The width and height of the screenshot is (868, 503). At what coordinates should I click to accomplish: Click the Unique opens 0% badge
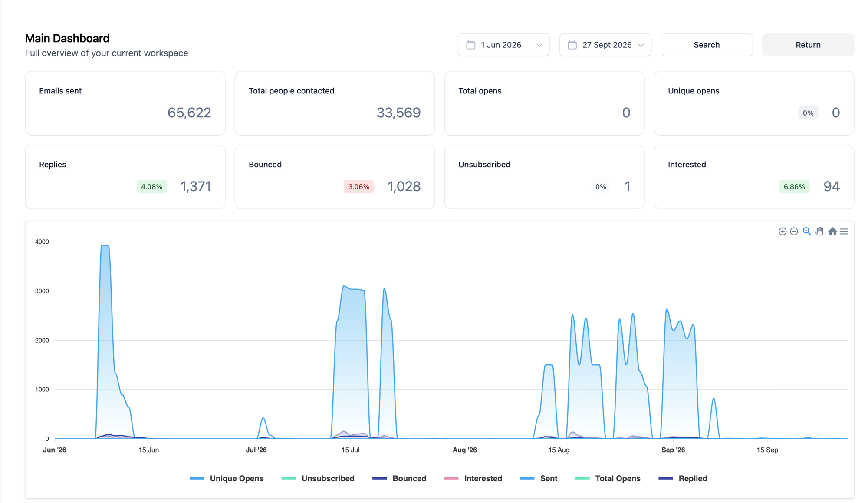808,113
